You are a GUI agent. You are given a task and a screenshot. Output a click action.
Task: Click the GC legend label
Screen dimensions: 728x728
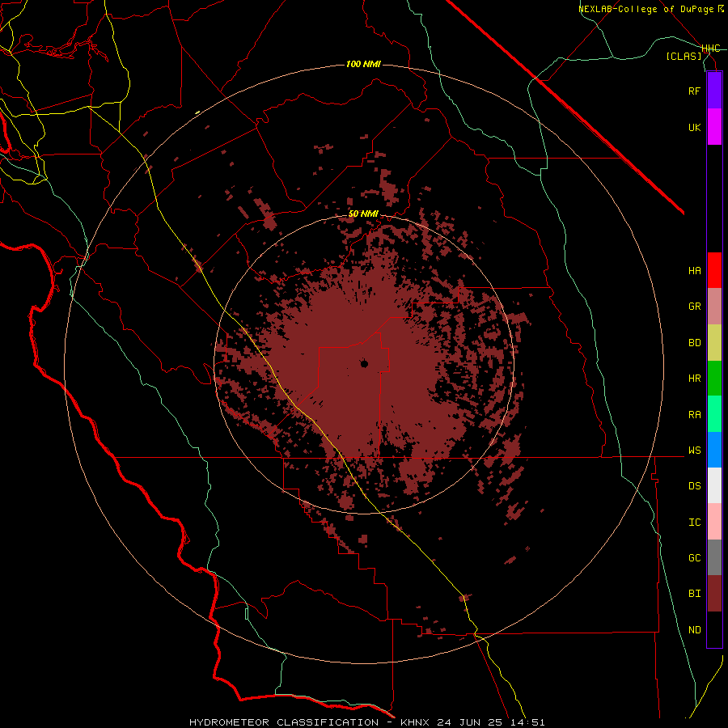[x=694, y=558]
